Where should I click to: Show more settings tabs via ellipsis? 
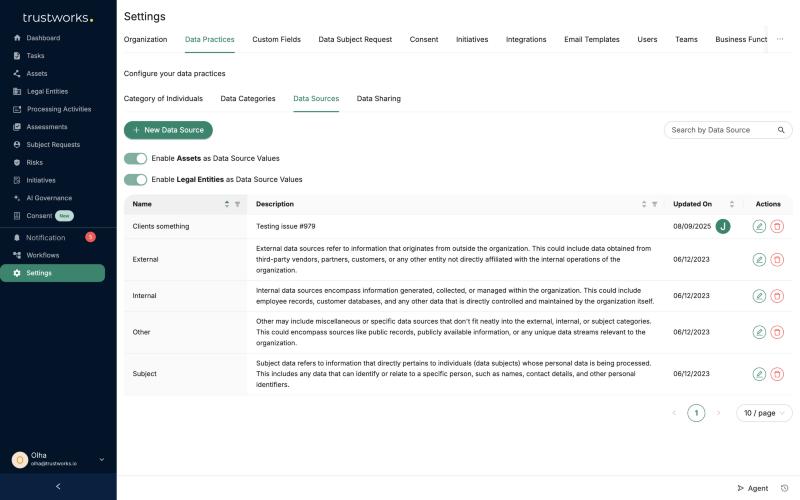click(780, 39)
